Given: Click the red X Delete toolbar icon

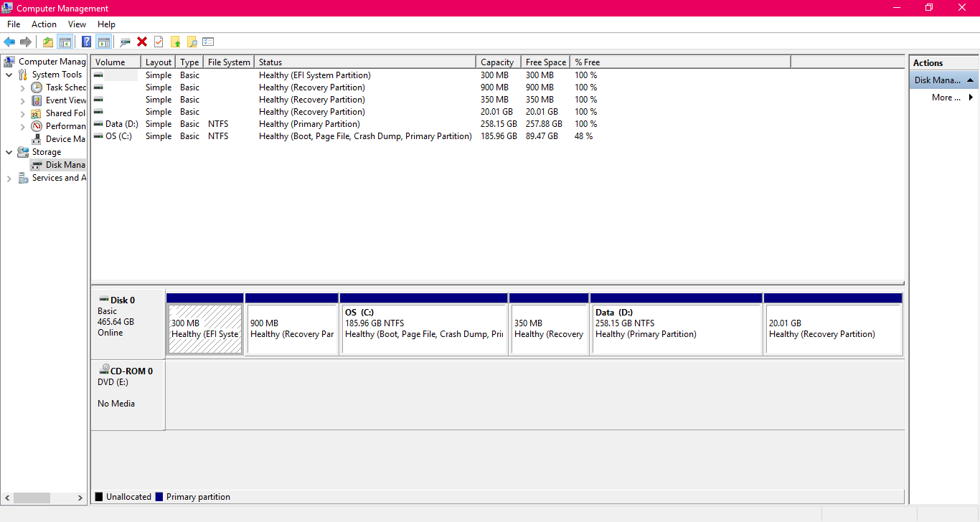Looking at the screenshot, I should [142, 42].
